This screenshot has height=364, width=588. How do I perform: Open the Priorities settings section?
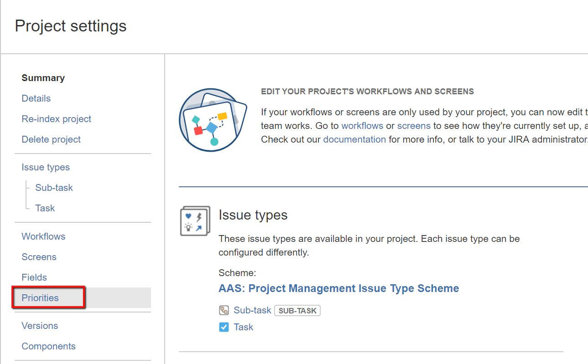tap(40, 297)
